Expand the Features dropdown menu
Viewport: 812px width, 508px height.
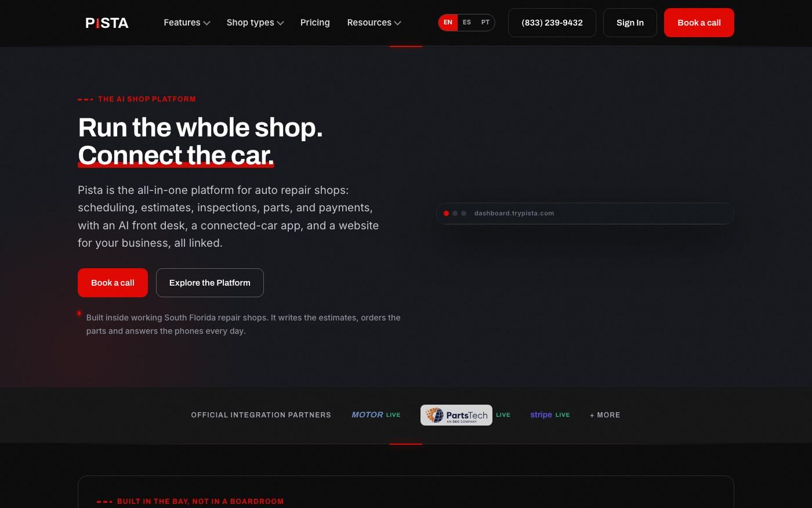[x=187, y=23]
